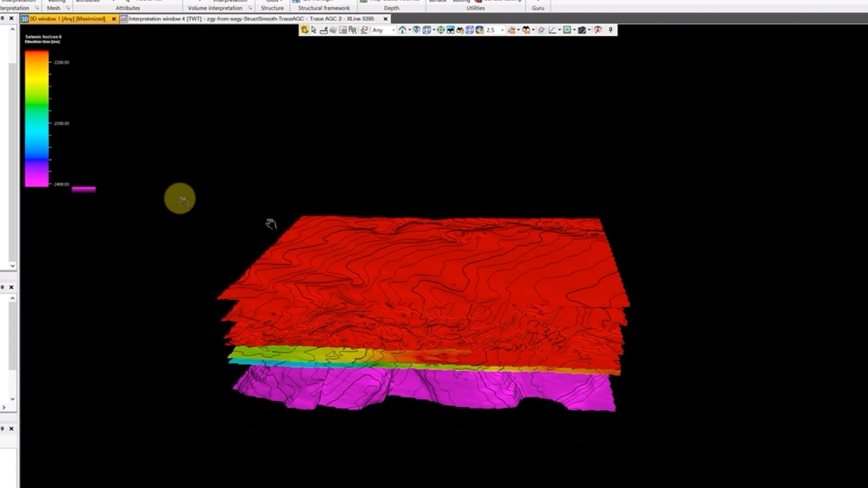
Task: Close the 3D window 1 tab
Action: [x=114, y=19]
